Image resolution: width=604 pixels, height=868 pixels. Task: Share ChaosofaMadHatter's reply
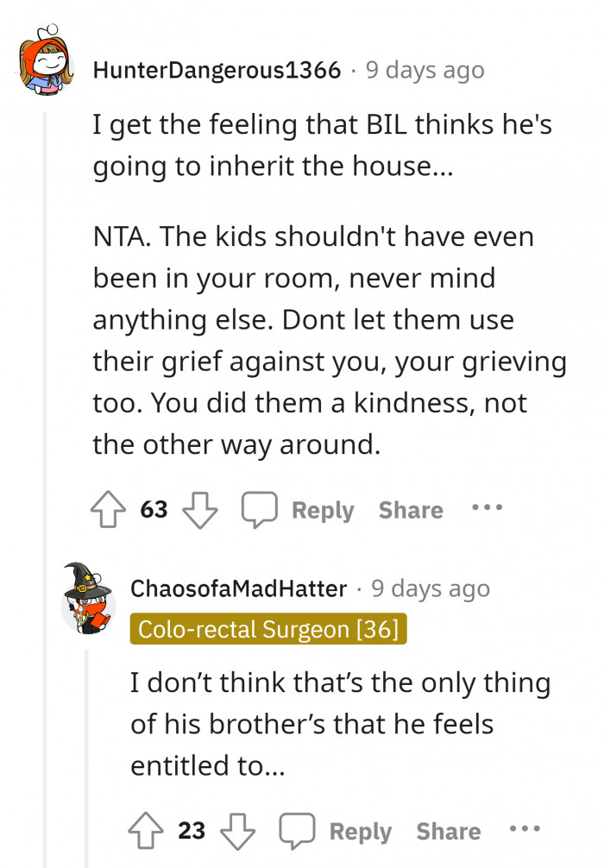449,831
